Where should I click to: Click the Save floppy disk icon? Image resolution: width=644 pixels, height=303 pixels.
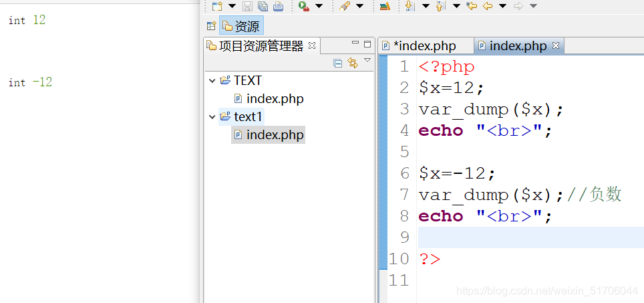247,6
